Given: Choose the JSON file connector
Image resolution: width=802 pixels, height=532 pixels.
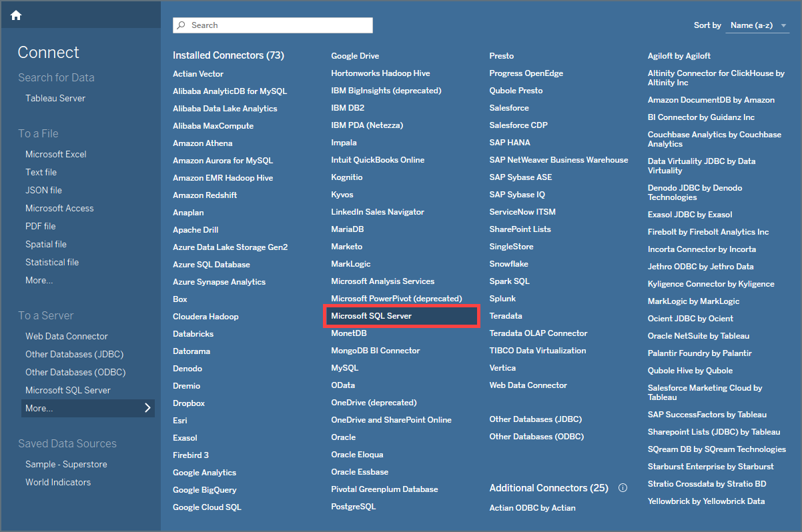Looking at the screenshot, I should (x=43, y=189).
